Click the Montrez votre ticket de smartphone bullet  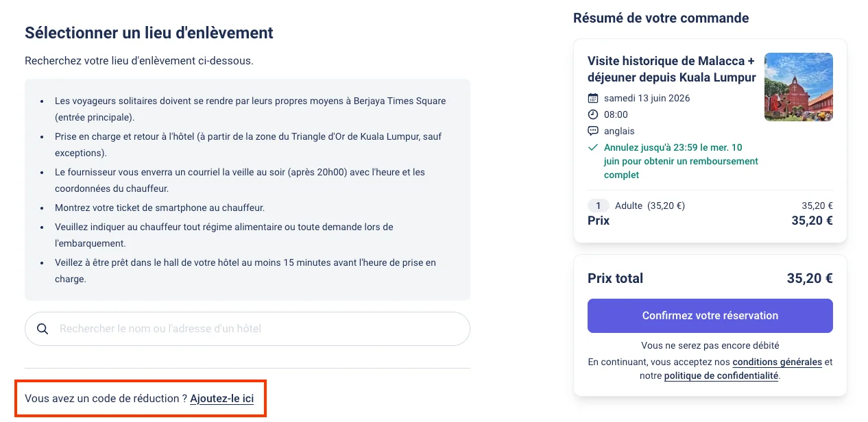tap(160, 208)
